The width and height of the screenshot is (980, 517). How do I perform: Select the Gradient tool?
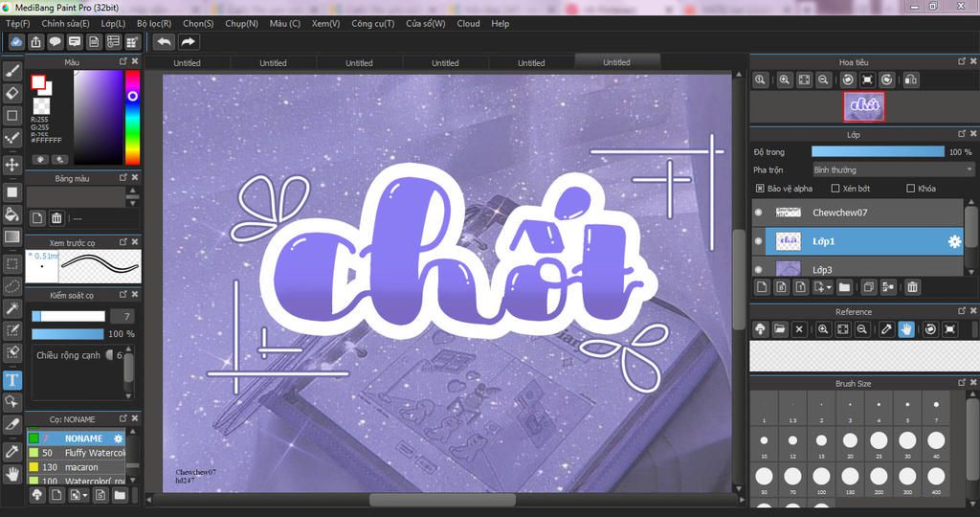11,236
